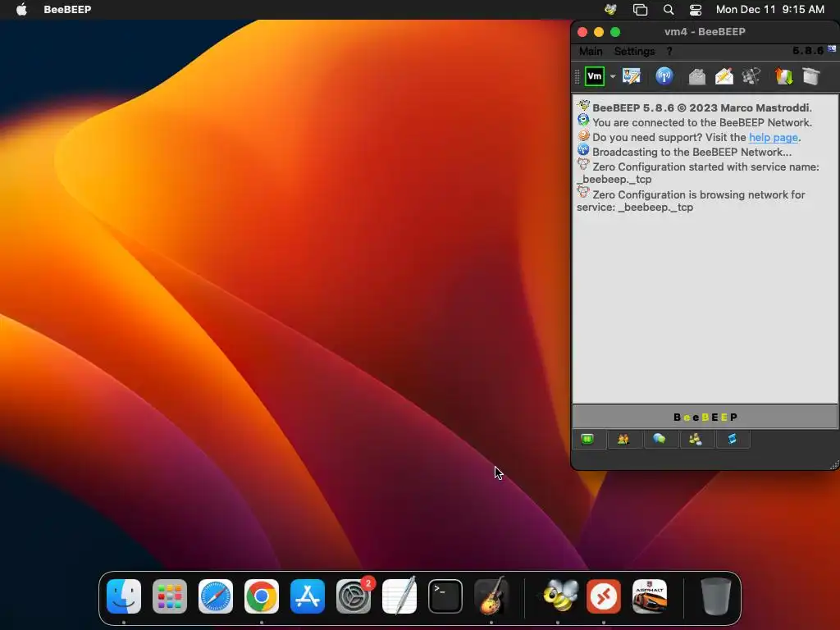Open System Settings from the Dock
Image resolution: width=840 pixels, height=630 pixels.
tap(354, 596)
